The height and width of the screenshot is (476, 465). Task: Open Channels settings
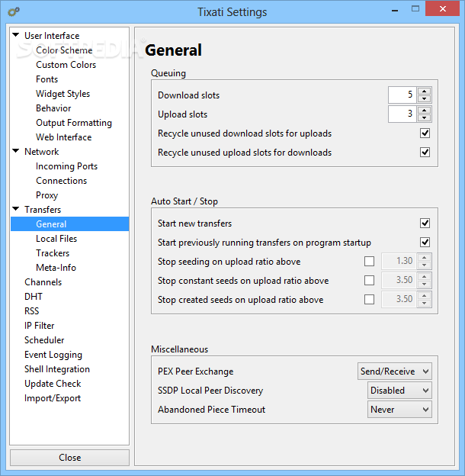point(43,282)
